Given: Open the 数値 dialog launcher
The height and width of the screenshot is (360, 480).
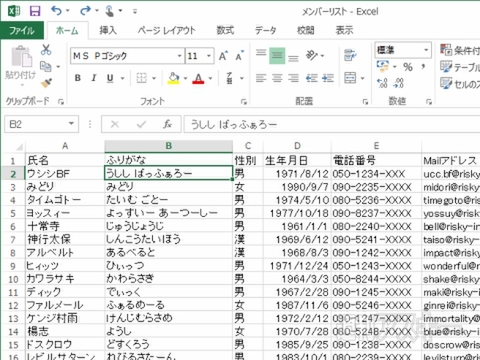Looking at the screenshot, I should (x=429, y=102).
